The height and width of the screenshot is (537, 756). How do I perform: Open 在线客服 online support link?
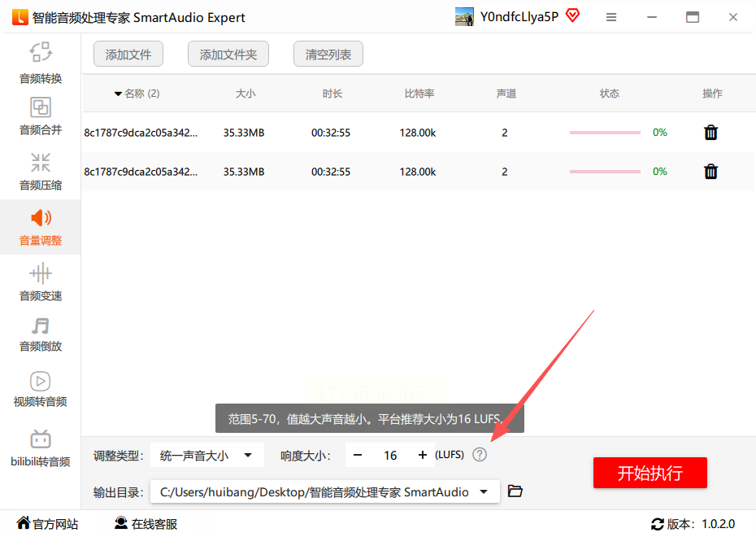146,523
